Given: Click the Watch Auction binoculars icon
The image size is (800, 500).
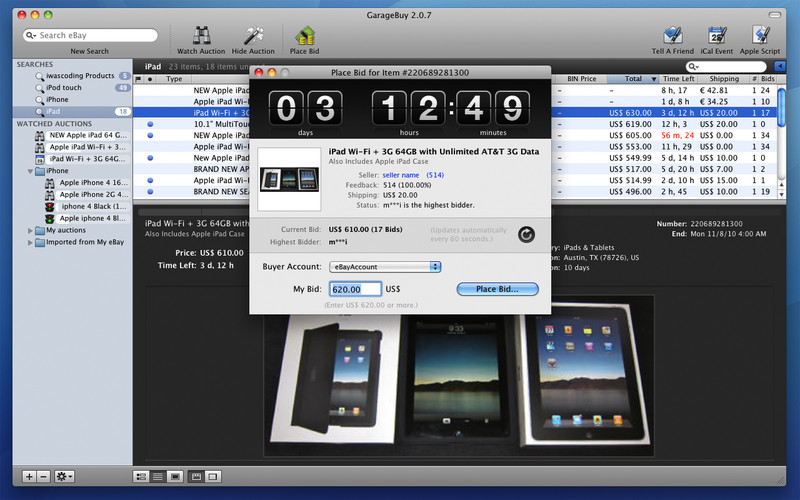Looking at the screenshot, I should point(201,36).
